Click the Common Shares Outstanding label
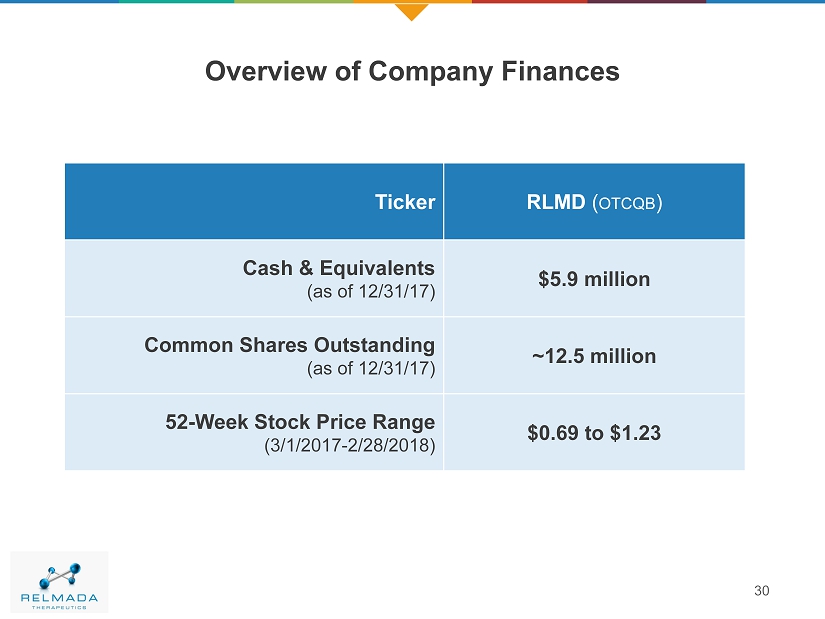Viewport: 825px width, 619px height. pos(289,345)
